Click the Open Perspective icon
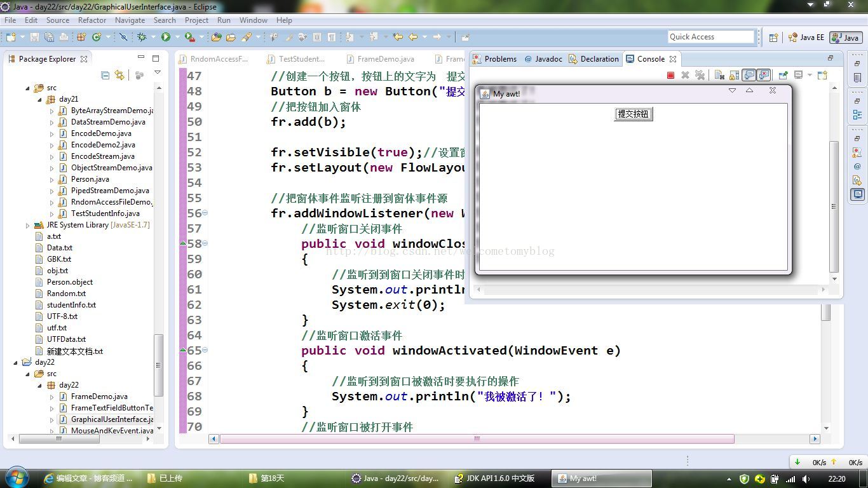This screenshot has width=868, height=488. [x=773, y=37]
